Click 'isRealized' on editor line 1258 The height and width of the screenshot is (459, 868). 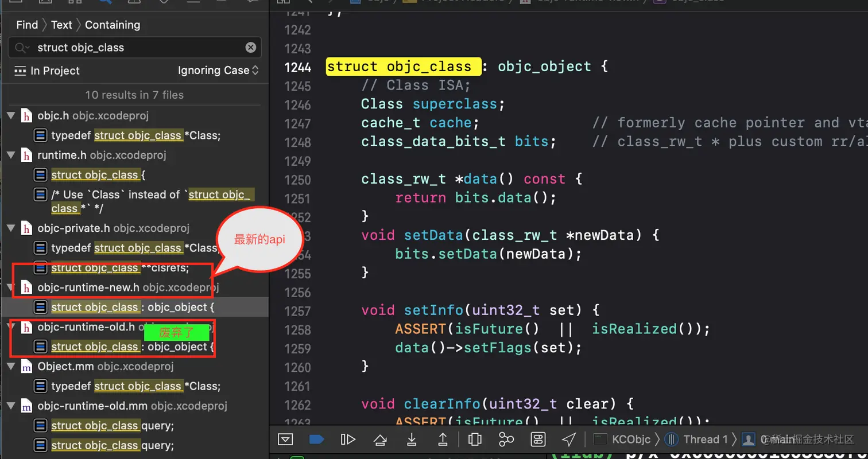click(x=634, y=329)
